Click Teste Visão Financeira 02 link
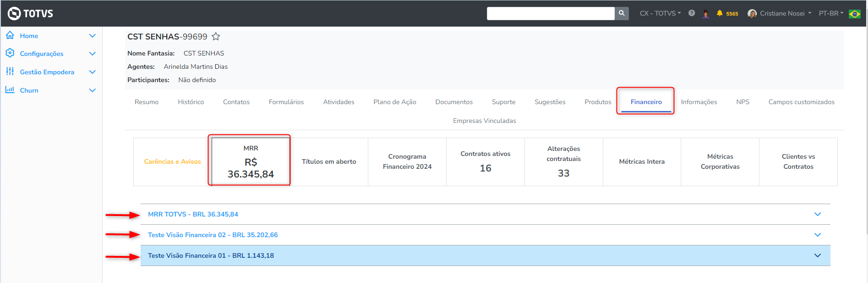The image size is (868, 283). (213, 235)
